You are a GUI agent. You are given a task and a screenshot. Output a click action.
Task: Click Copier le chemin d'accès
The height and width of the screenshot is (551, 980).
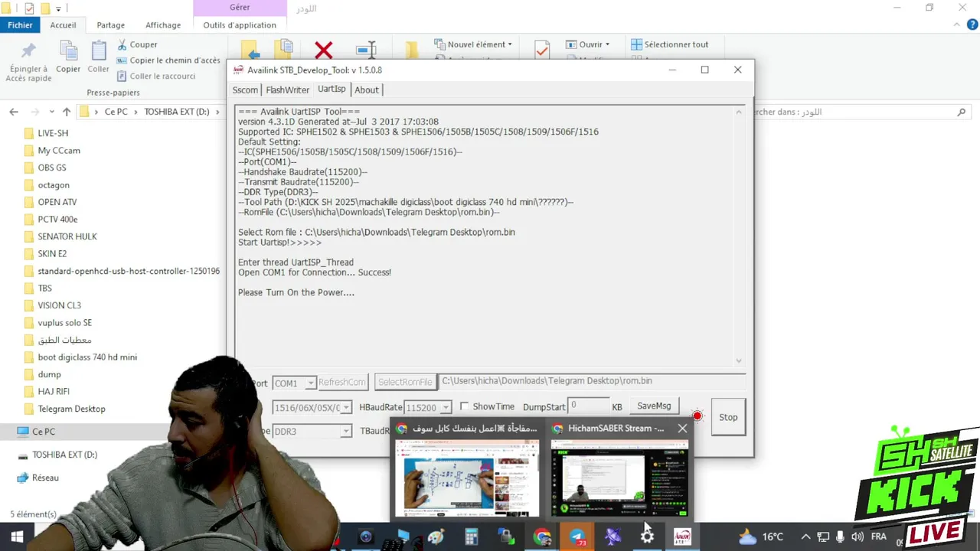coord(168,60)
